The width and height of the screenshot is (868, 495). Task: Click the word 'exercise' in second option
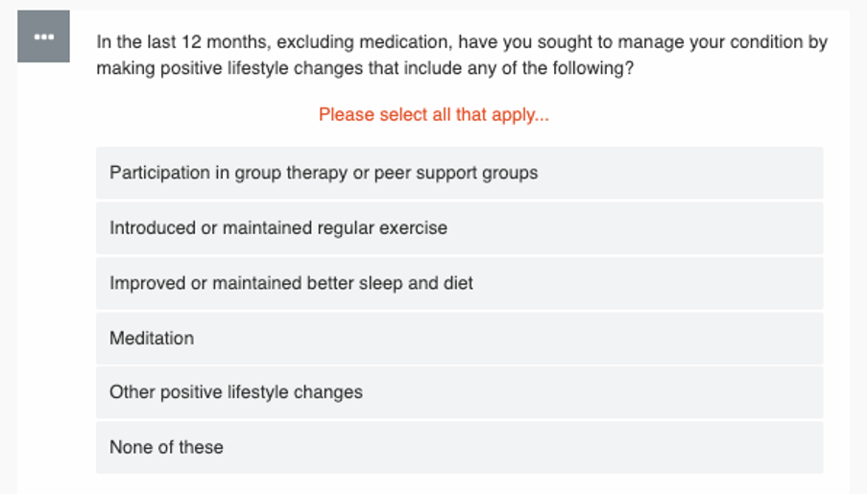click(x=413, y=228)
